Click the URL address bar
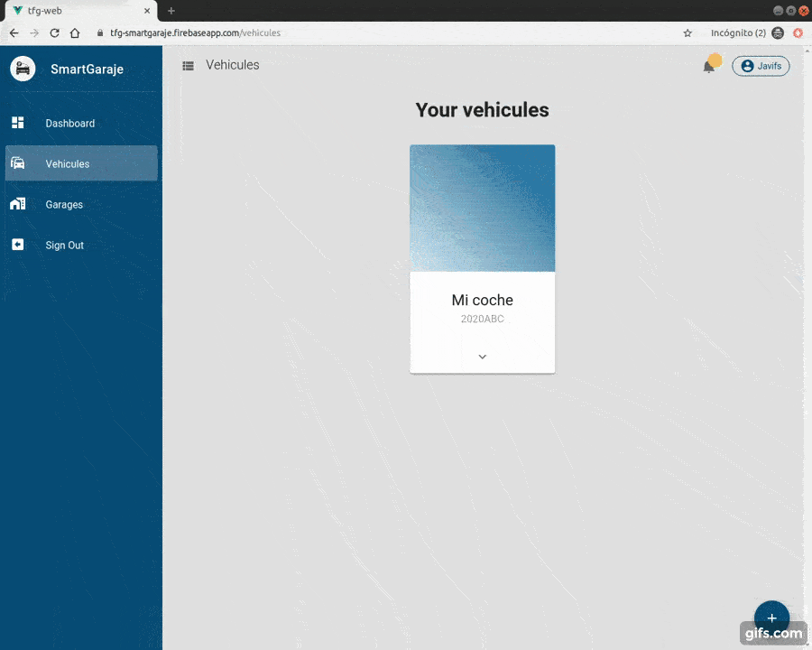The height and width of the screenshot is (650, 812). pos(361,32)
